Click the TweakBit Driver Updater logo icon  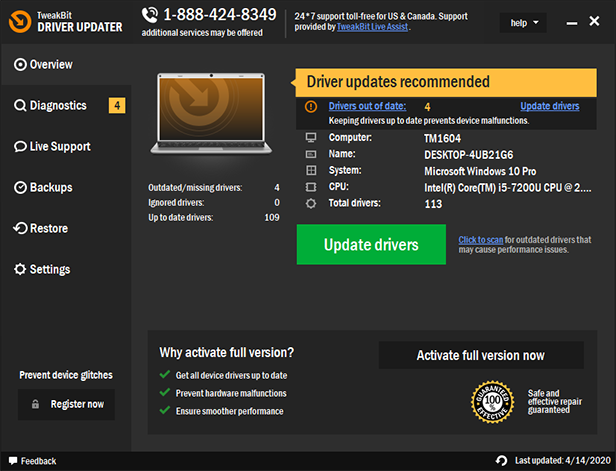pos(20,21)
